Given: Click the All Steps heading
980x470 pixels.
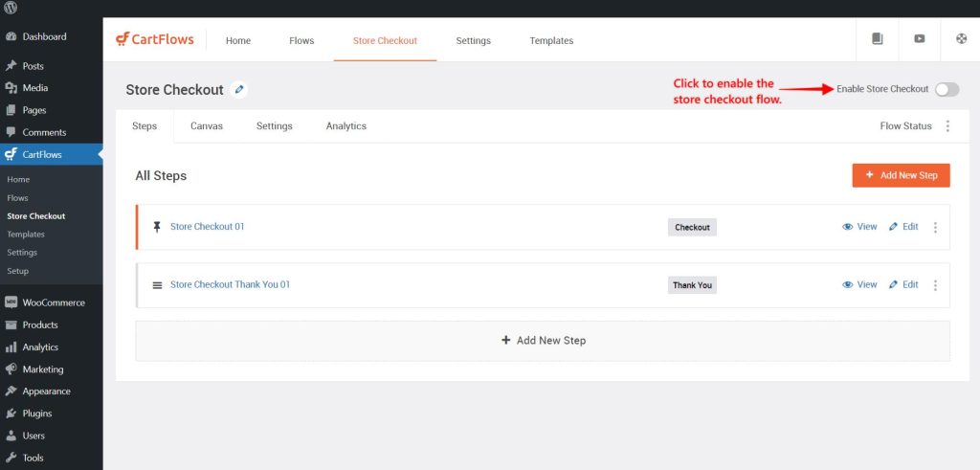Looking at the screenshot, I should pos(161,175).
